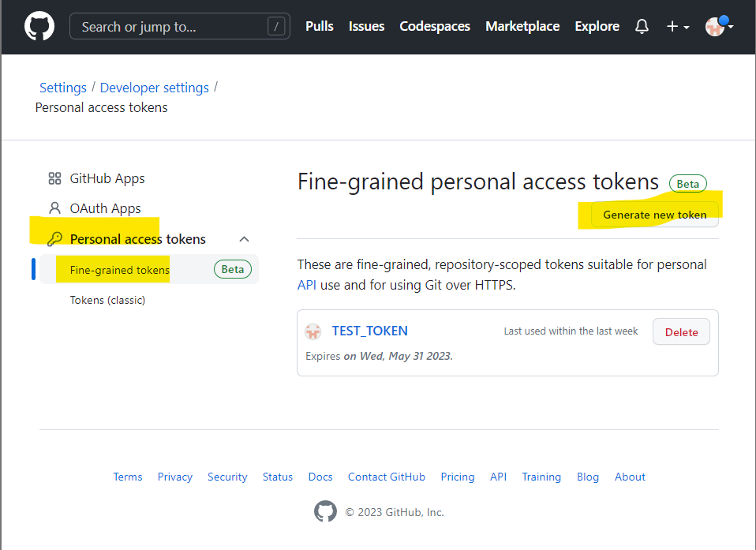Open the Explore page
Image resolution: width=756 pixels, height=550 pixels.
pos(597,26)
